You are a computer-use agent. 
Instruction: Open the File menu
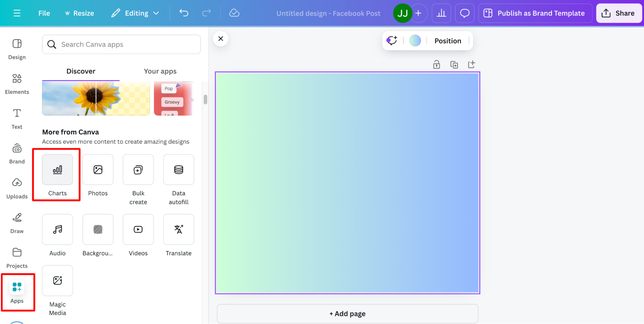pyautogui.click(x=44, y=13)
